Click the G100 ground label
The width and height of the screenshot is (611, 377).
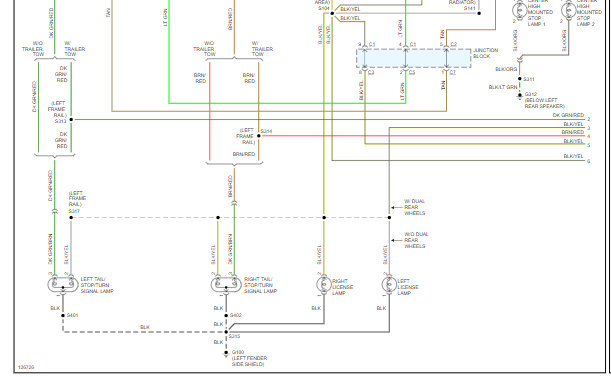tap(238, 352)
